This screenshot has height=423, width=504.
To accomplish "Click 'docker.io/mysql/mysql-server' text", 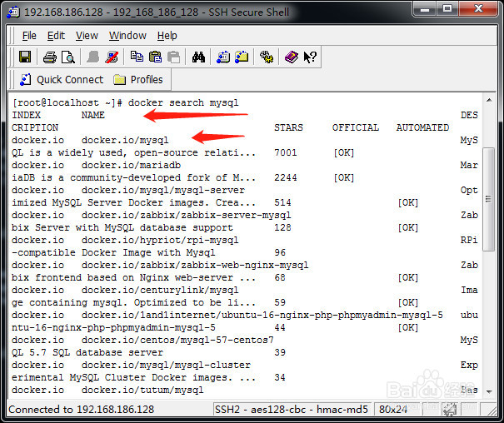I will tap(163, 190).
